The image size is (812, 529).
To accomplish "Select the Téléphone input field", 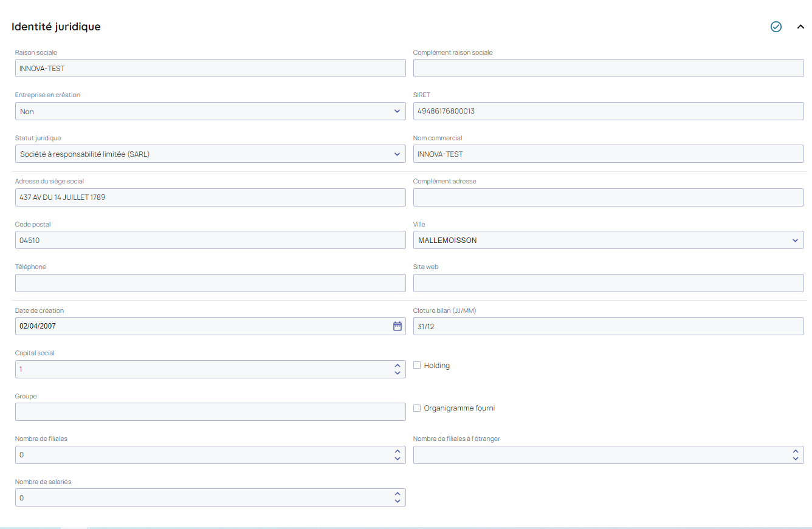I will click(210, 283).
